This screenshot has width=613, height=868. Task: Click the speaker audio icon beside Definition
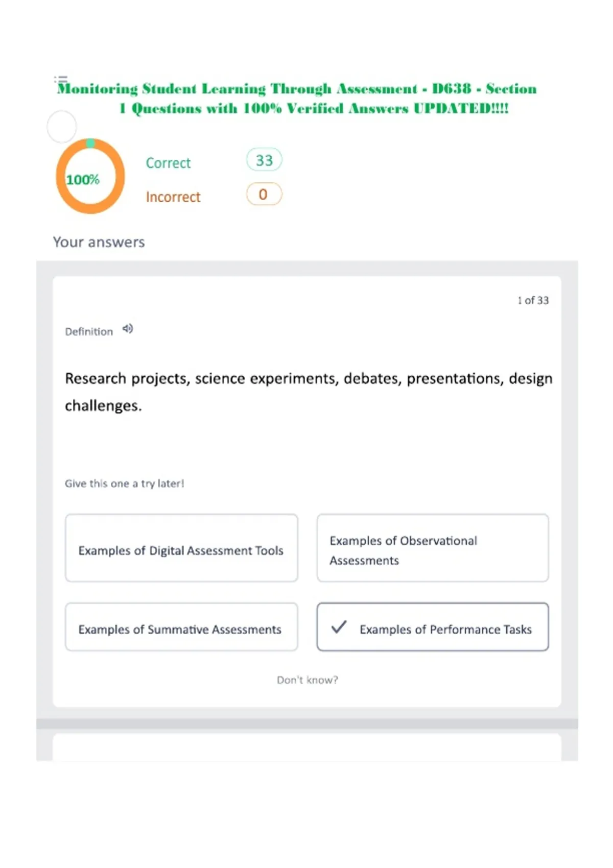[127, 329]
